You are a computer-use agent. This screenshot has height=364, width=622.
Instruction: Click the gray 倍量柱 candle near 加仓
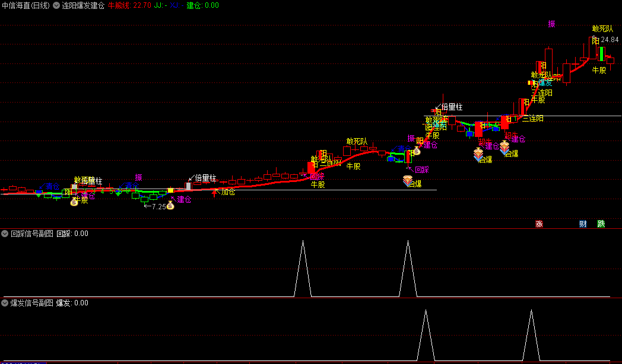[188, 186]
